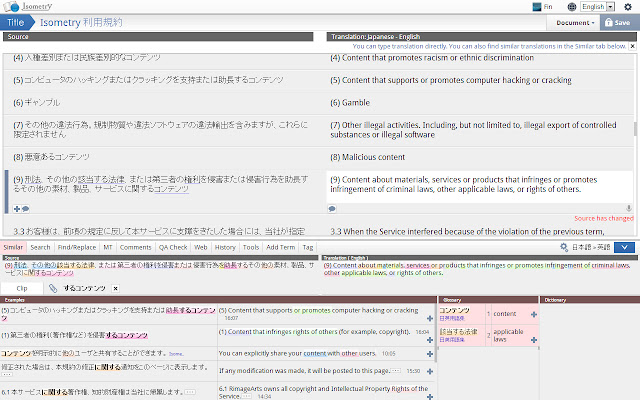The height and width of the screenshot is (400, 640).
Task: Click the 日本語 > 英語 language pair label
Action: click(591, 247)
